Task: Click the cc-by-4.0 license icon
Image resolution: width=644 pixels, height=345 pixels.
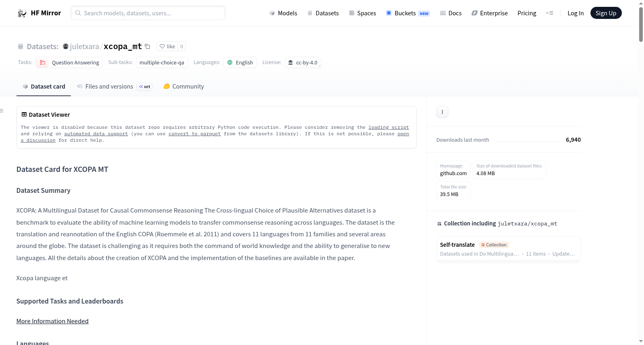Action: (291, 62)
